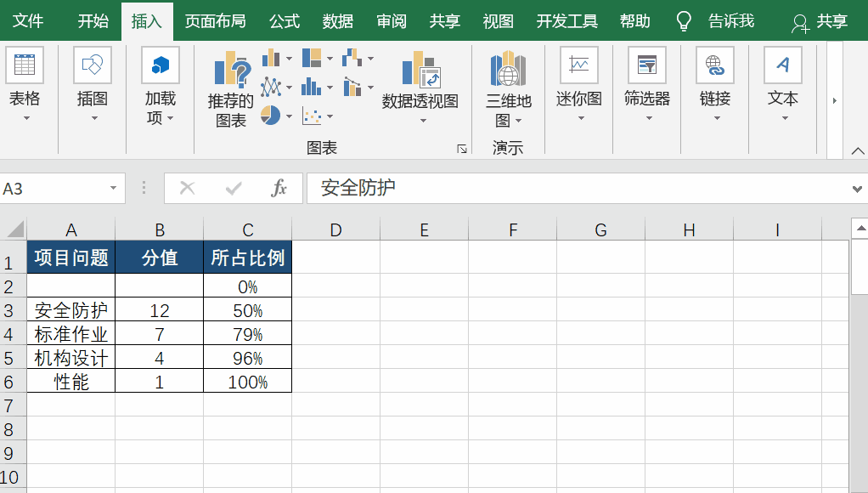This screenshot has width=868, height=493.
Task: Open the 迷你图 sparklines icon
Action: point(579,65)
